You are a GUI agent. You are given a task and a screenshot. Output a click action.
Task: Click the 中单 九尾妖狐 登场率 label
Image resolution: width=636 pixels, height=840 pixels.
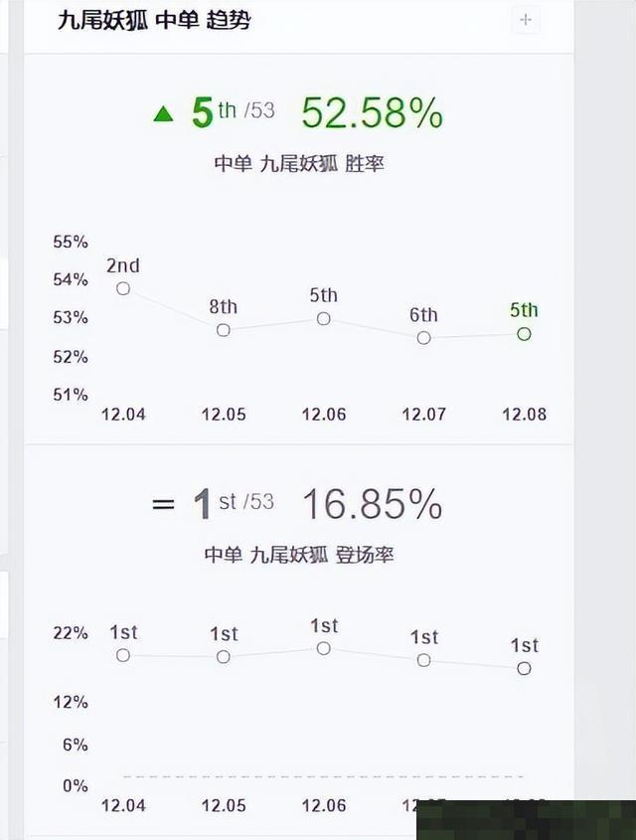(x=299, y=555)
